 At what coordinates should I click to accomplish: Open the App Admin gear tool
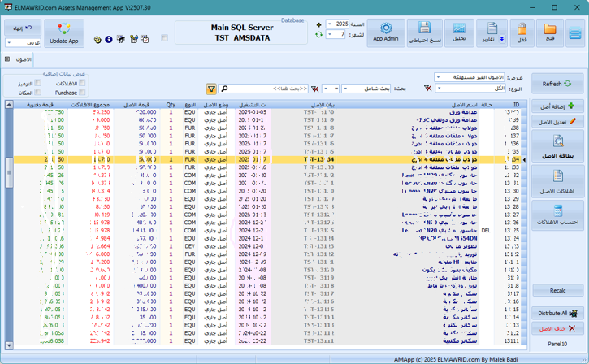click(386, 32)
